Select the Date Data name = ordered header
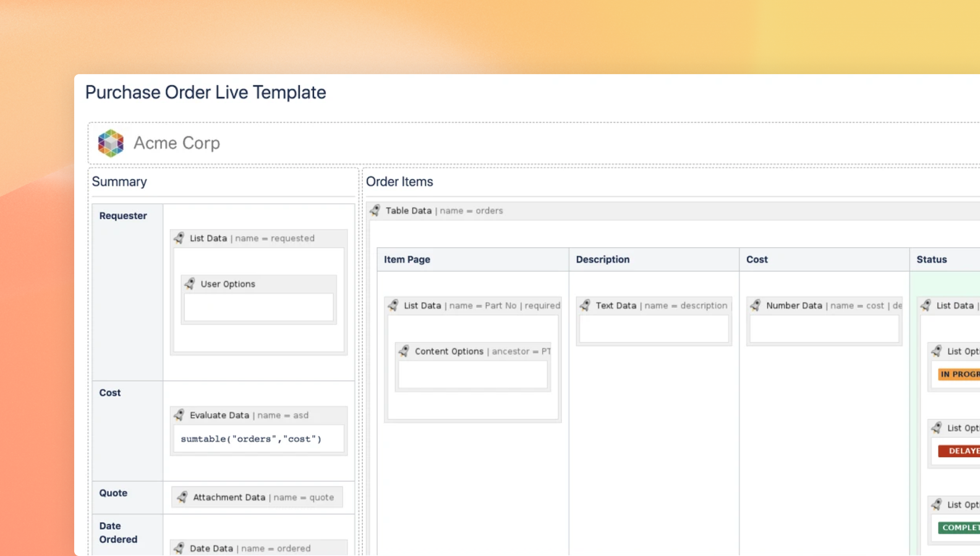 [x=258, y=548]
